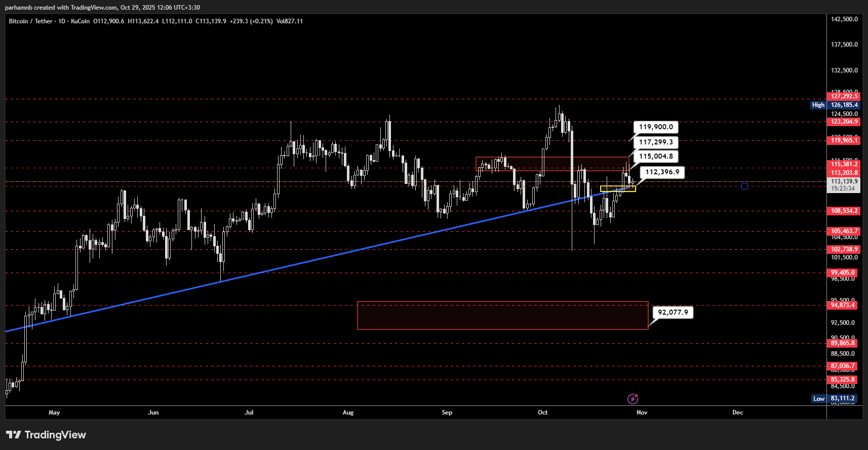Click the 108,534.2 red price level label
This screenshot has width=868, height=450.
(x=844, y=211)
